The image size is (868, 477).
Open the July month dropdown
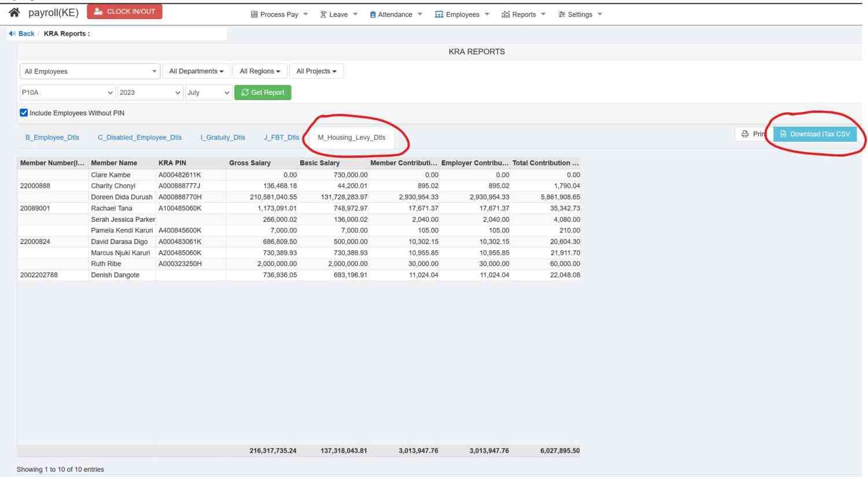click(x=208, y=93)
